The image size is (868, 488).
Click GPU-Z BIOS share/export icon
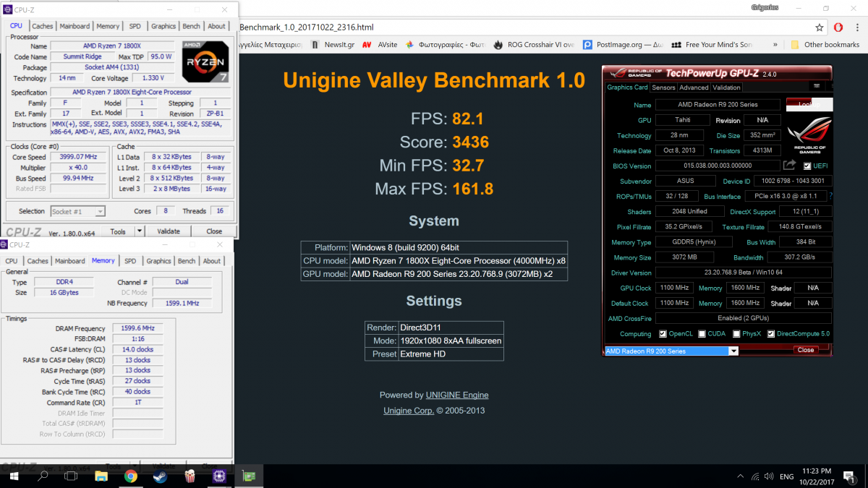tap(788, 166)
